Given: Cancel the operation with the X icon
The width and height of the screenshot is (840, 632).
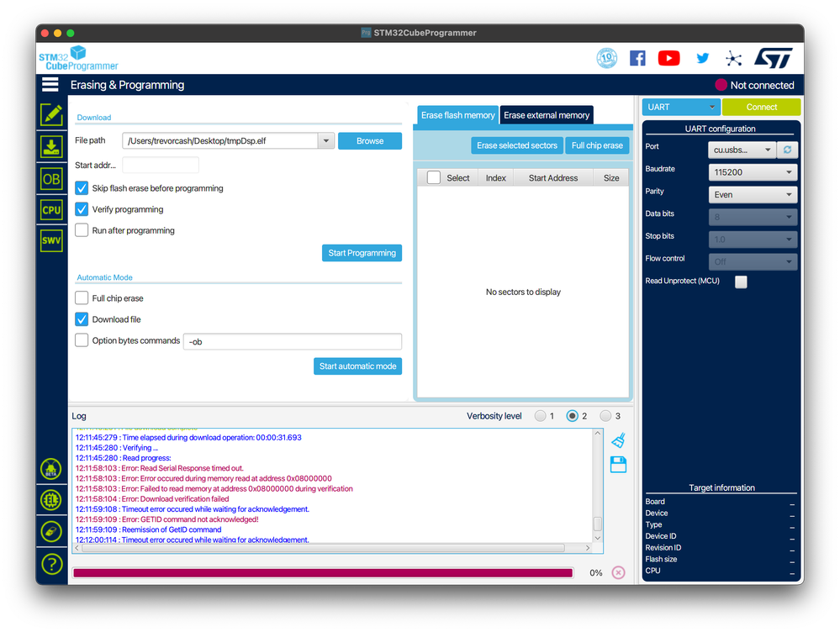Looking at the screenshot, I should [x=618, y=572].
